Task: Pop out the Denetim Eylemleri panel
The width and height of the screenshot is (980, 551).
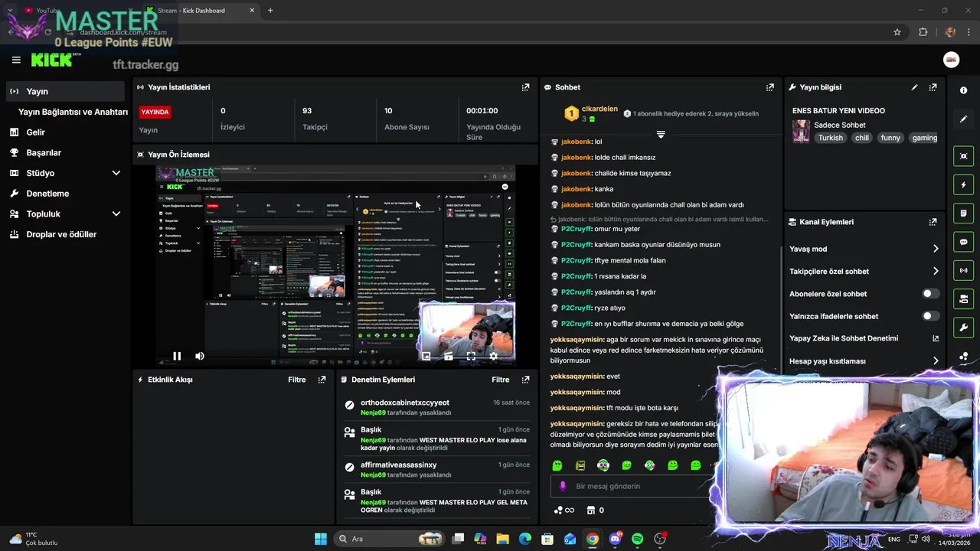Action: pyautogui.click(x=525, y=380)
